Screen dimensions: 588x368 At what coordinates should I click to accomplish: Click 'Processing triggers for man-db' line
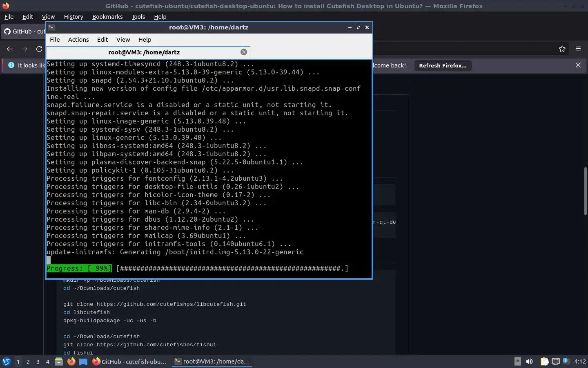[x=136, y=211]
